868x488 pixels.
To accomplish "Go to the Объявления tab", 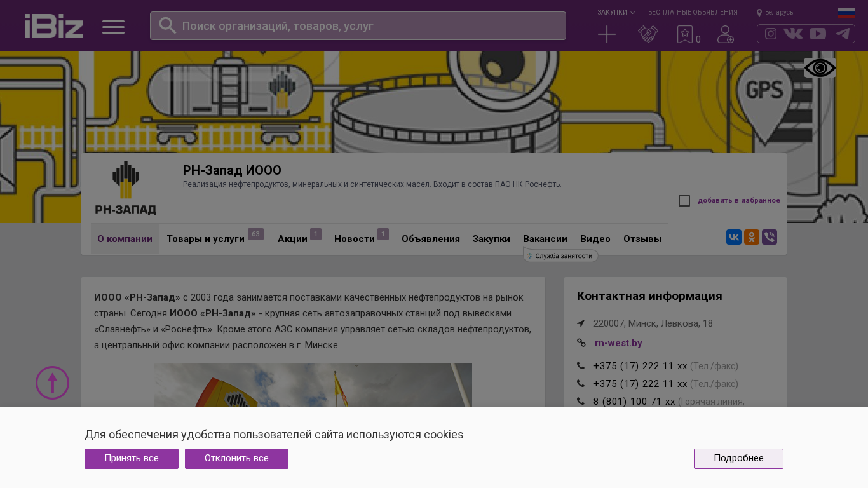I will click(431, 239).
